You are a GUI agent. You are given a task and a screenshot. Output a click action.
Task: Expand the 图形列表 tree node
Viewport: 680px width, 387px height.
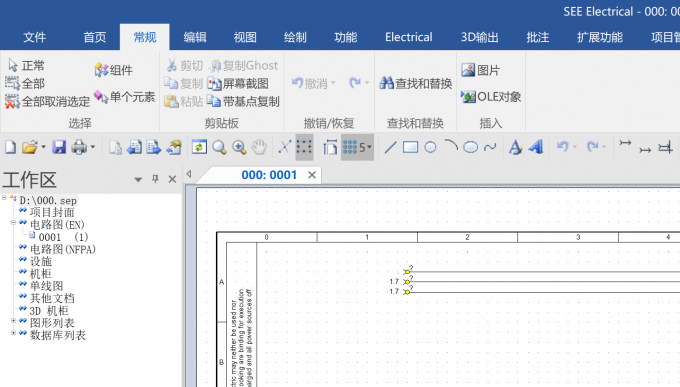(x=13, y=321)
